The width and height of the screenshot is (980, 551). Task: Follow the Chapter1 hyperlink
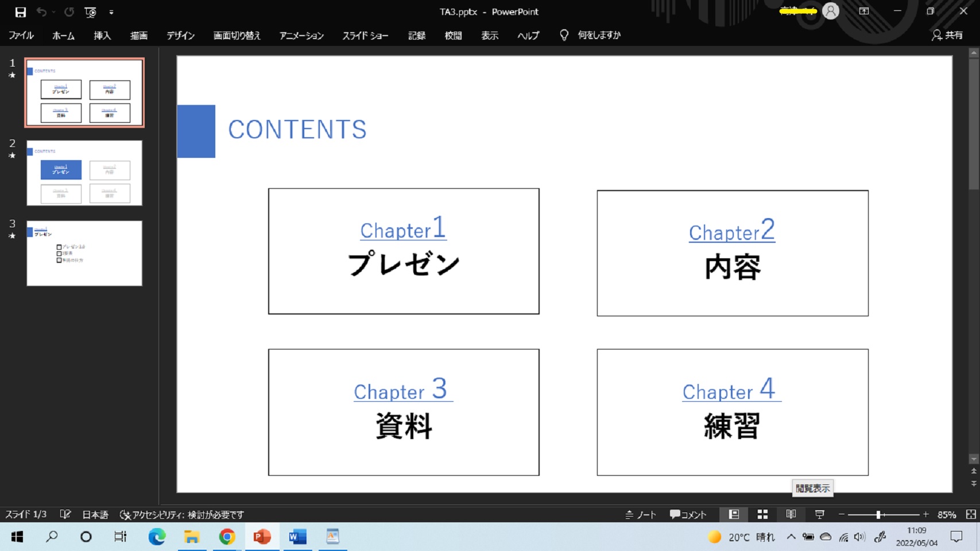(403, 228)
